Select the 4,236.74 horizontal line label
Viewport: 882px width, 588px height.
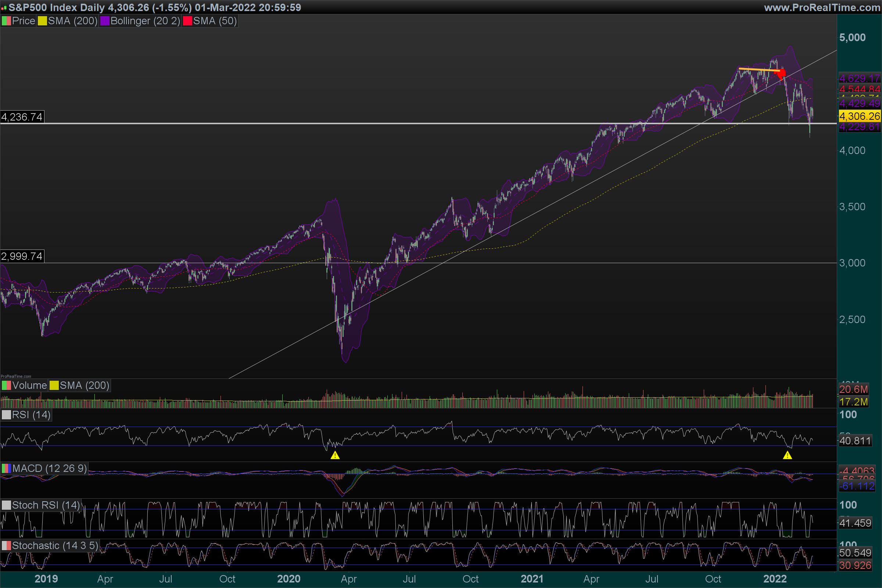pyautogui.click(x=22, y=117)
